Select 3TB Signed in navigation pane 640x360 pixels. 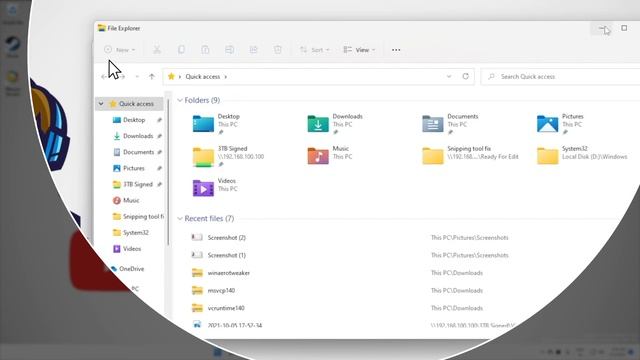tap(138, 184)
